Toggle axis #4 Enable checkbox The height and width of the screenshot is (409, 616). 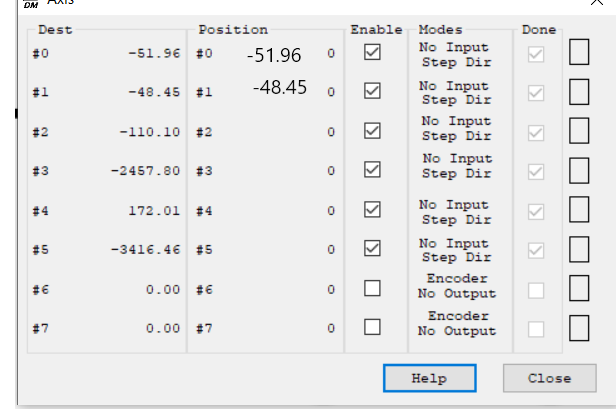(373, 210)
